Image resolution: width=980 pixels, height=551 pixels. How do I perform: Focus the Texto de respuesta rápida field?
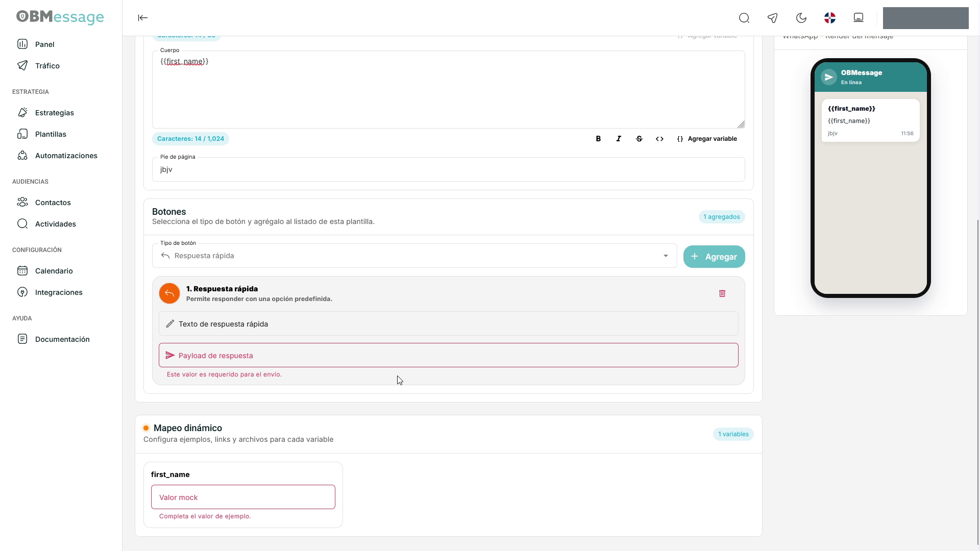[449, 324]
